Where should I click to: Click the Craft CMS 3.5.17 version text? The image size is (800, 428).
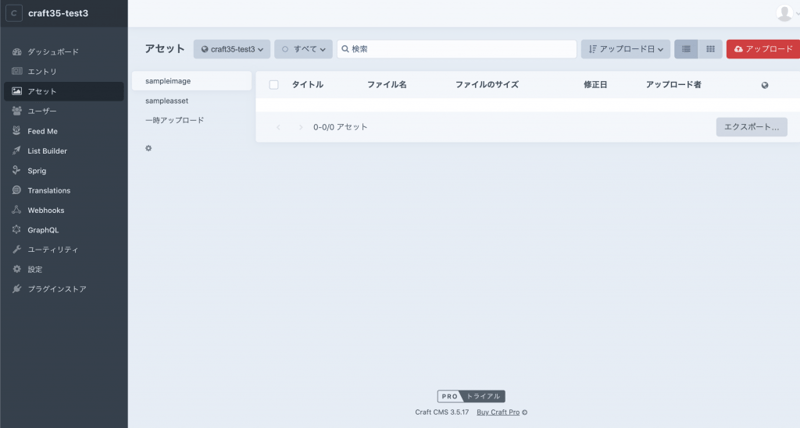point(442,412)
